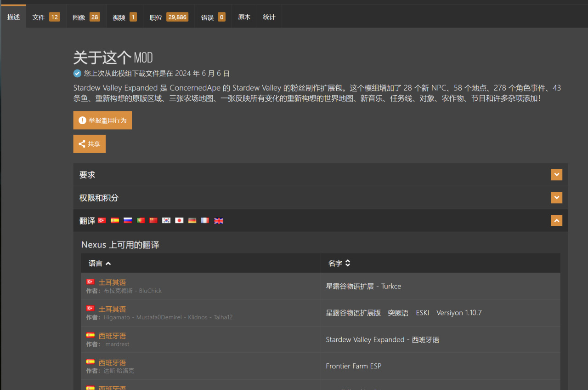Click the Japanese flag in the 翻译 header
The image size is (588, 390).
click(x=179, y=220)
